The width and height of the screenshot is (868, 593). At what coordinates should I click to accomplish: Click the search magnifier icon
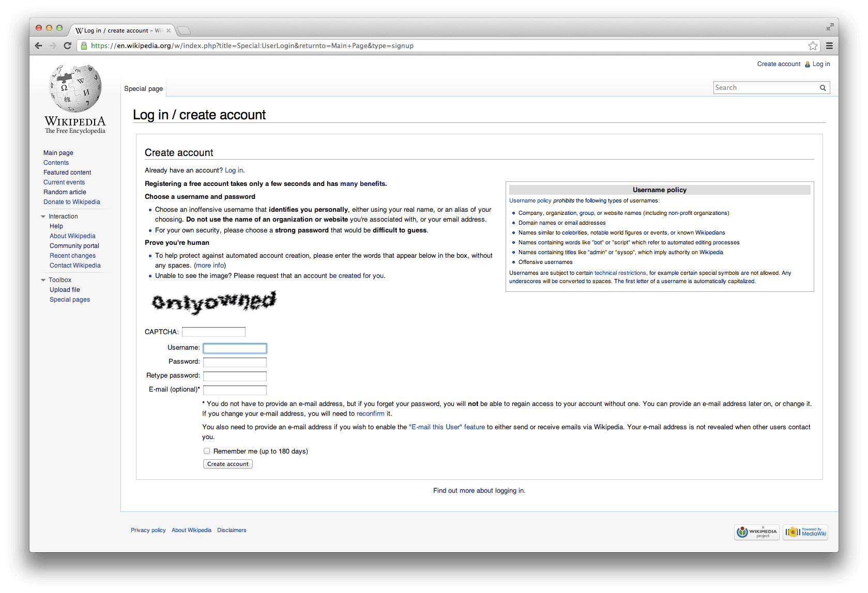[x=823, y=88]
